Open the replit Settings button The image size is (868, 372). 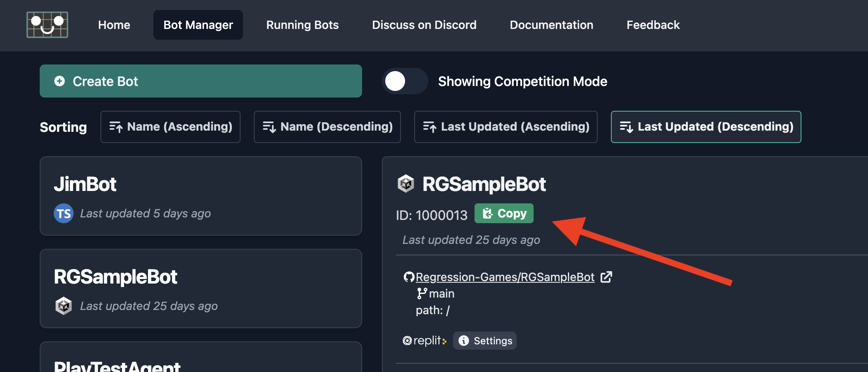click(485, 341)
